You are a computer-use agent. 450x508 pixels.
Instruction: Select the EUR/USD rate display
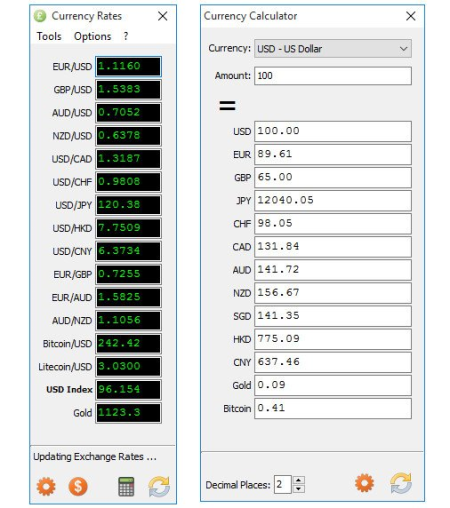128,66
